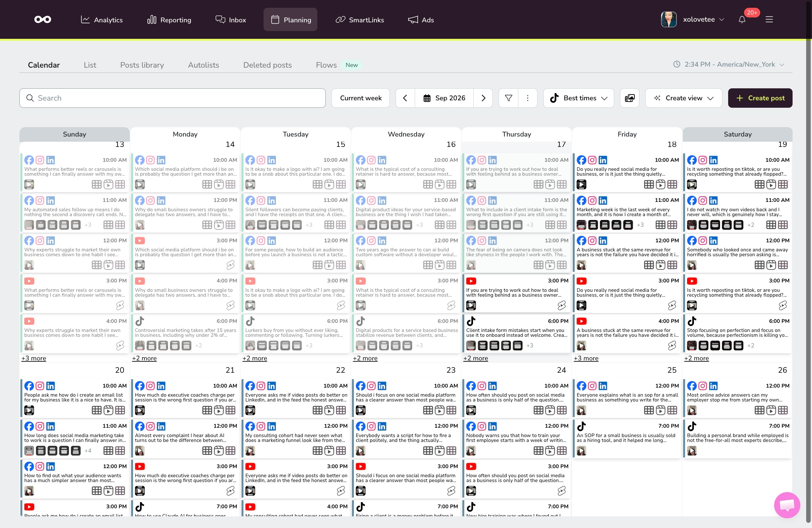Click the reel play icon on Friday 18 10:00 AM post
Viewport: 812px width, 528px height.
click(x=660, y=184)
